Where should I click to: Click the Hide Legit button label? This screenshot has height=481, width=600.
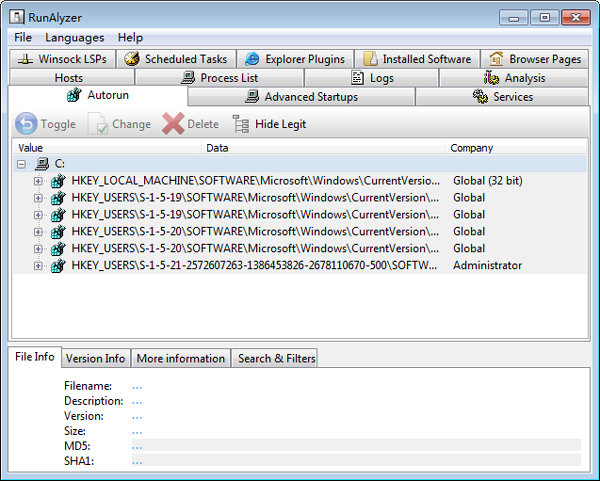[x=280, y=124]
